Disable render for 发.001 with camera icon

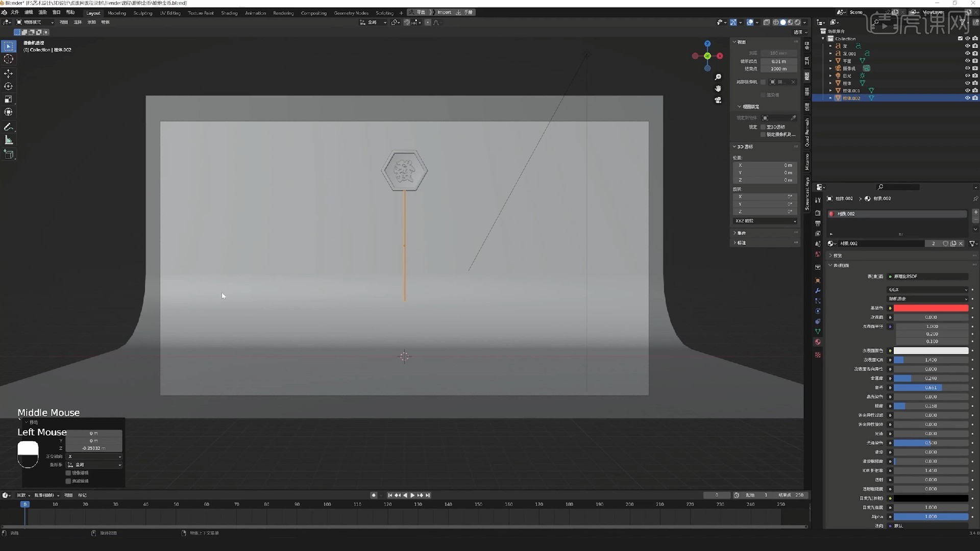pos(975,54)
